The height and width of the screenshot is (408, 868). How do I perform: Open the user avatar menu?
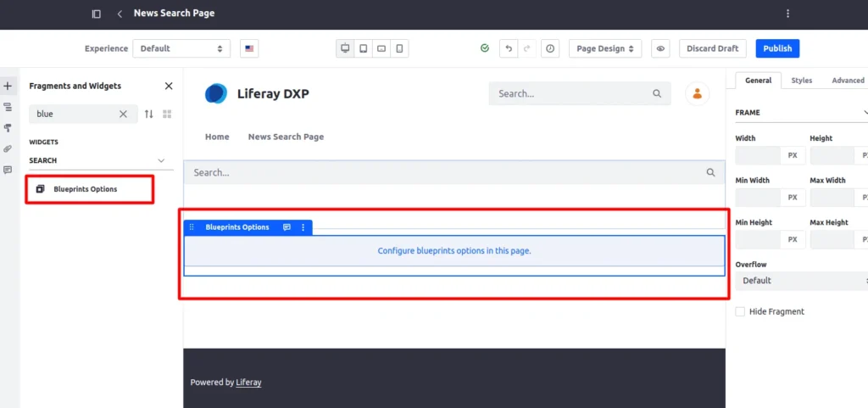697,93
